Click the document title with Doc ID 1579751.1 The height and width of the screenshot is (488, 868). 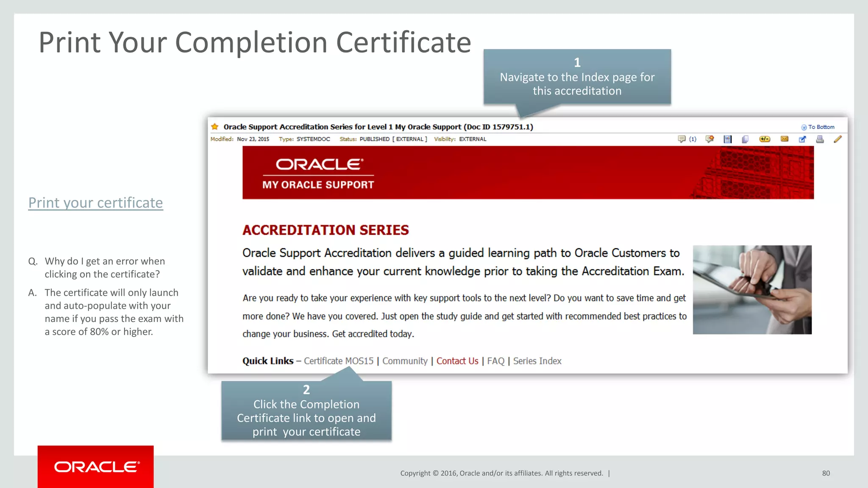click(x=378, y=127)
